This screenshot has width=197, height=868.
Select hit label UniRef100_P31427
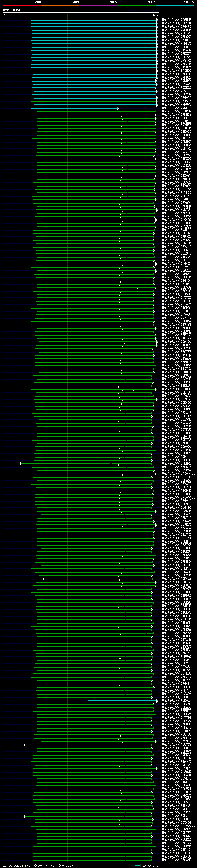click(x=177, y=84)
